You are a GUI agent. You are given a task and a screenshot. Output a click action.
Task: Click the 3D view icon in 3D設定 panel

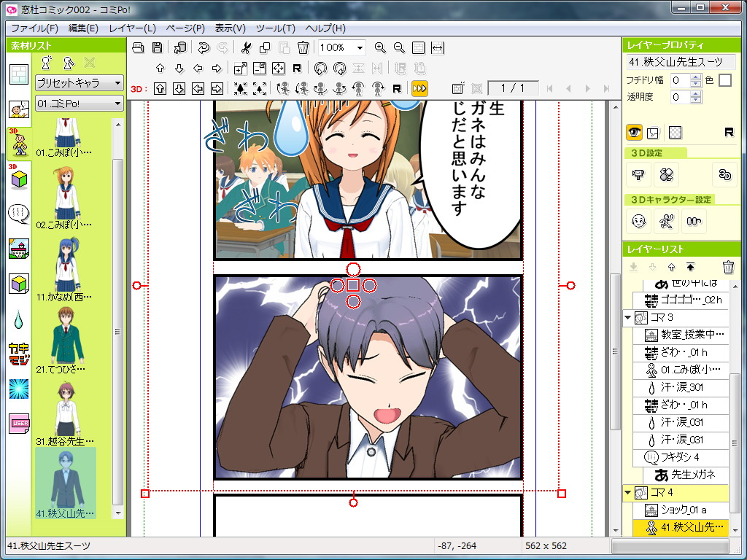(x=727, y=175)
